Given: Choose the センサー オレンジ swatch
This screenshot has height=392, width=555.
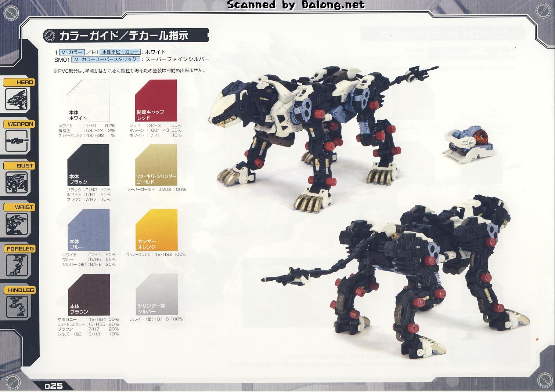Looking at the screenshot, I should (157, 230).
